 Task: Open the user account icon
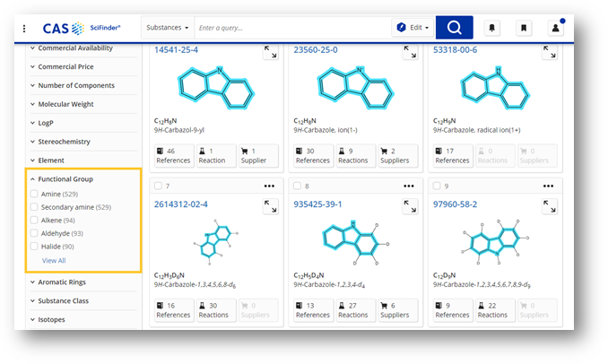click(x=555, y=28)
